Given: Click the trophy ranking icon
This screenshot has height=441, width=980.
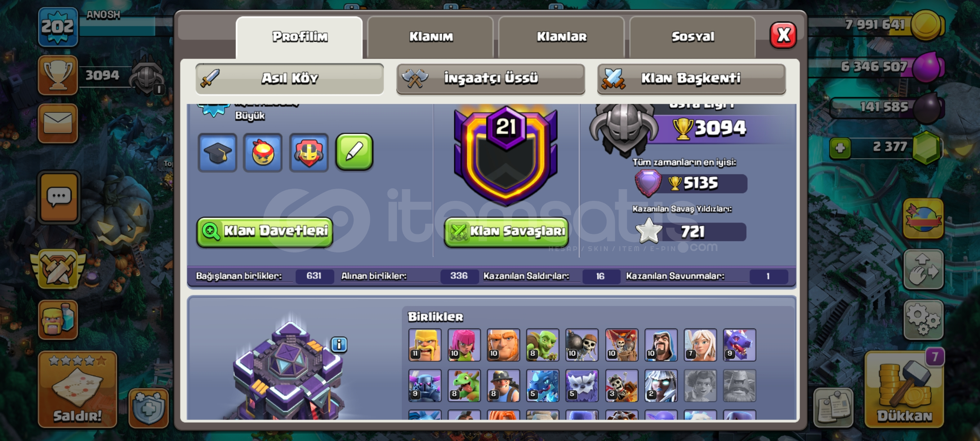Looking at the screenshot, I should click(58, 75).
